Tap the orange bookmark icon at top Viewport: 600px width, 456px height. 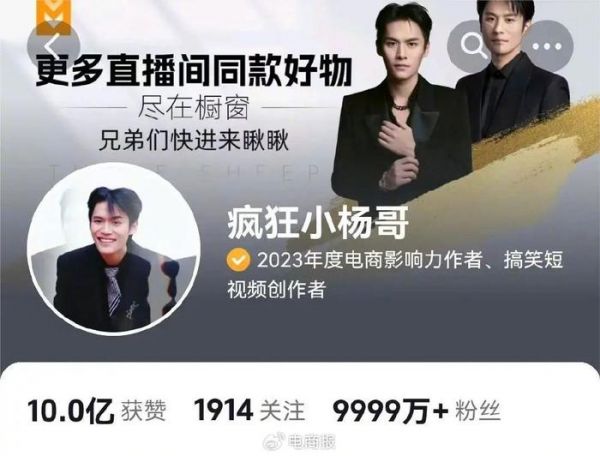[x=54, y=17]
